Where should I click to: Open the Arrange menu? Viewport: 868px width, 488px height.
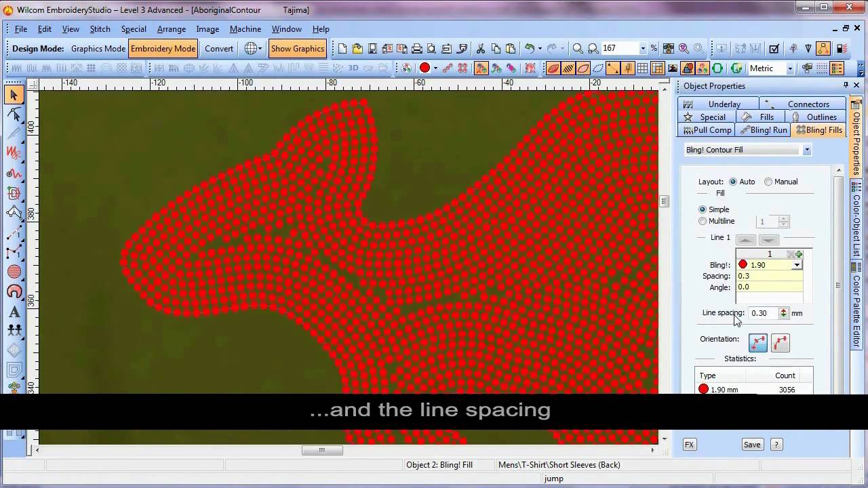172,29
